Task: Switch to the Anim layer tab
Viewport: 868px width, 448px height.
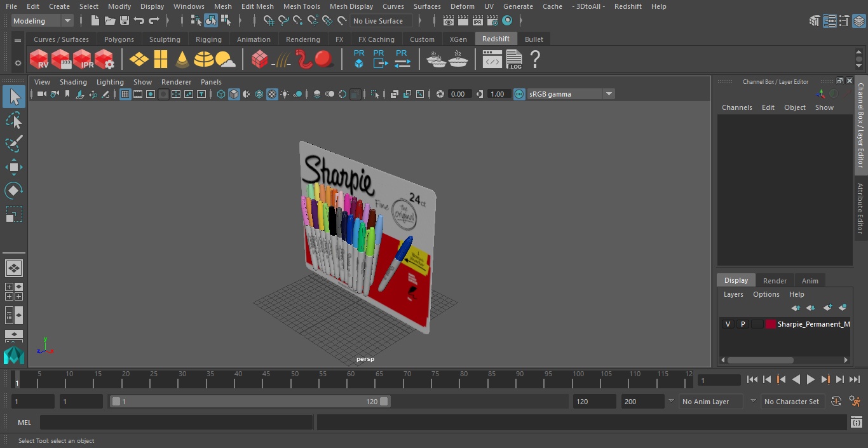Action: [x=810, y=280]
